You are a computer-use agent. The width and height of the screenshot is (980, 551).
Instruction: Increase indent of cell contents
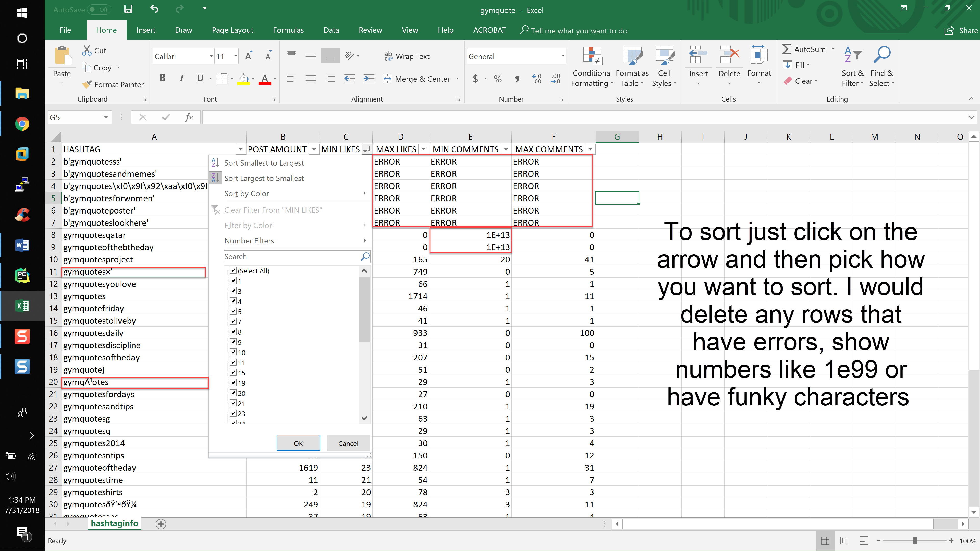pyautogui.click(x=368, y=79)
